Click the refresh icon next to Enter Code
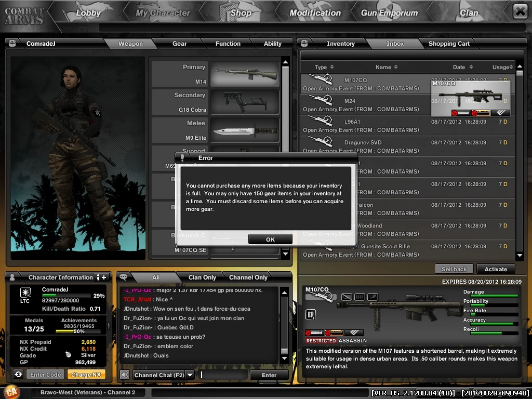 click(19, 374)
